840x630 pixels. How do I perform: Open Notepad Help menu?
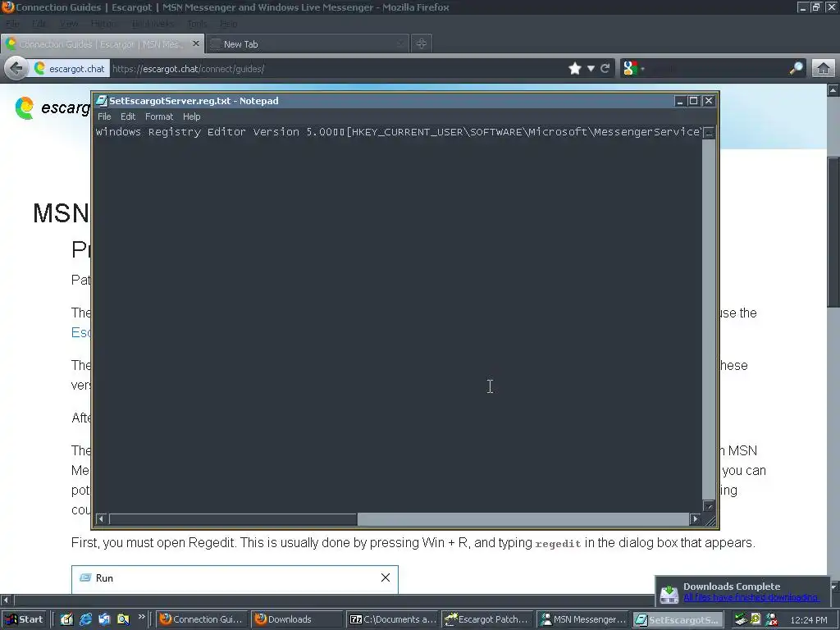click(191, 116)
